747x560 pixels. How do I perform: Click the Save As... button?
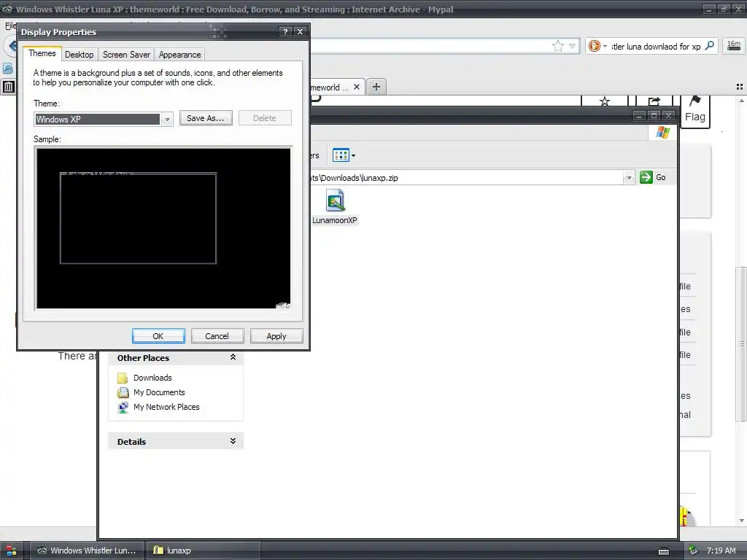coord(206,118)
